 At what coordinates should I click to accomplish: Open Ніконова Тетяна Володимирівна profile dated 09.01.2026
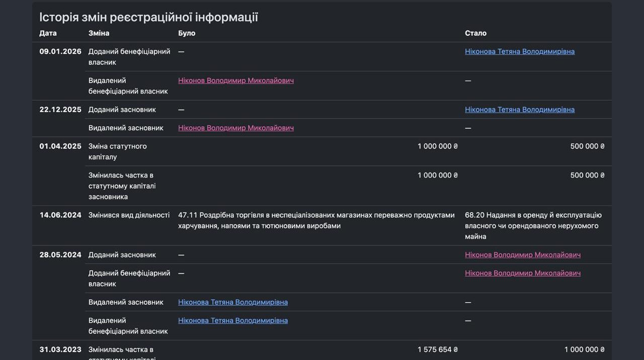tap(519, 51)
